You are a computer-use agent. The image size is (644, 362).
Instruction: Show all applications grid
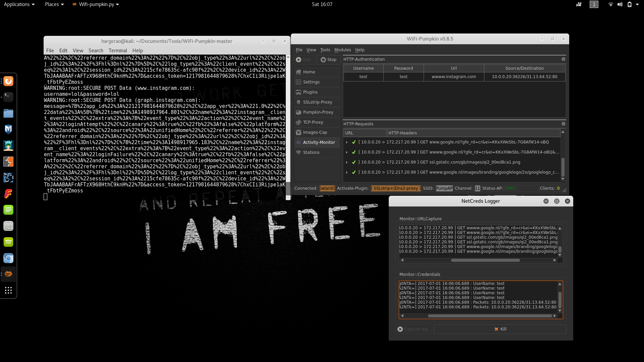pyautogui.click(x=8, y=290)
